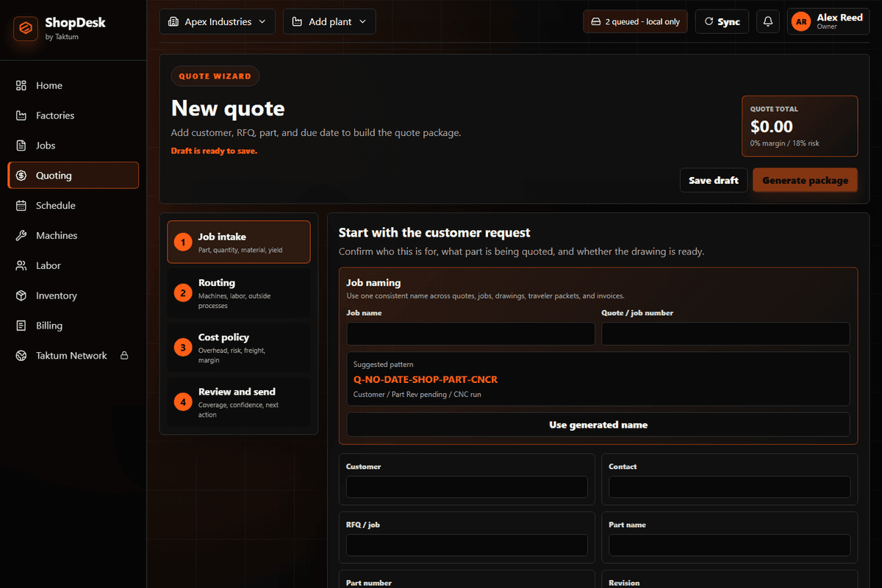This screenshot has width=882, height=588.
Task: Open the Jobs section
Action: (73, 146)
